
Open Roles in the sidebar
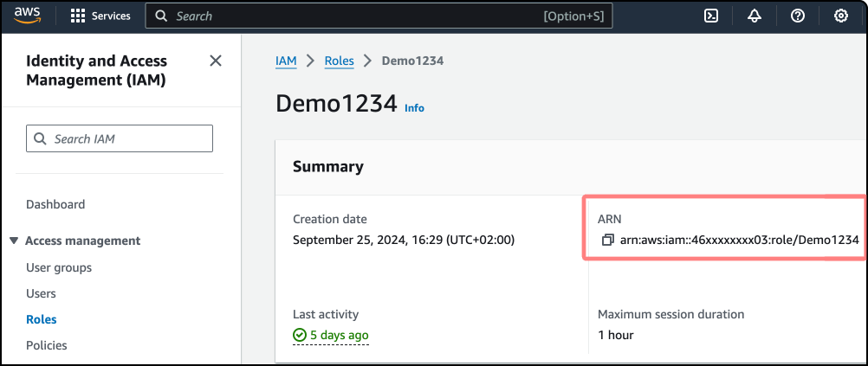pyautogui.click(x=41, y=319)
